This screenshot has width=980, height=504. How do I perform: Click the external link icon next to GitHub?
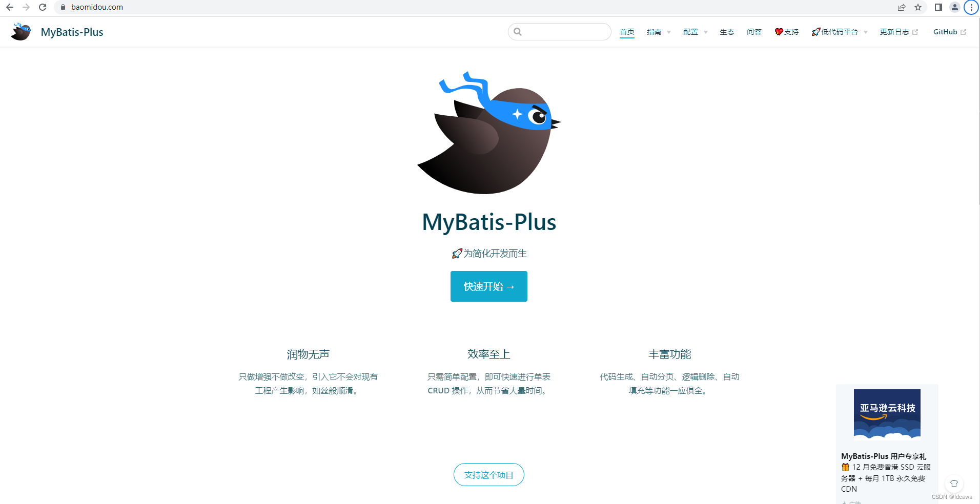click(963, 32)
